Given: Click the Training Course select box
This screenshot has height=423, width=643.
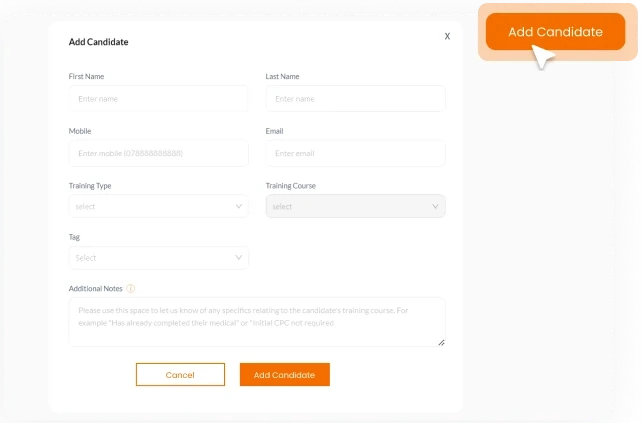Looking at the screenshot, I should (x=356, y=206).
